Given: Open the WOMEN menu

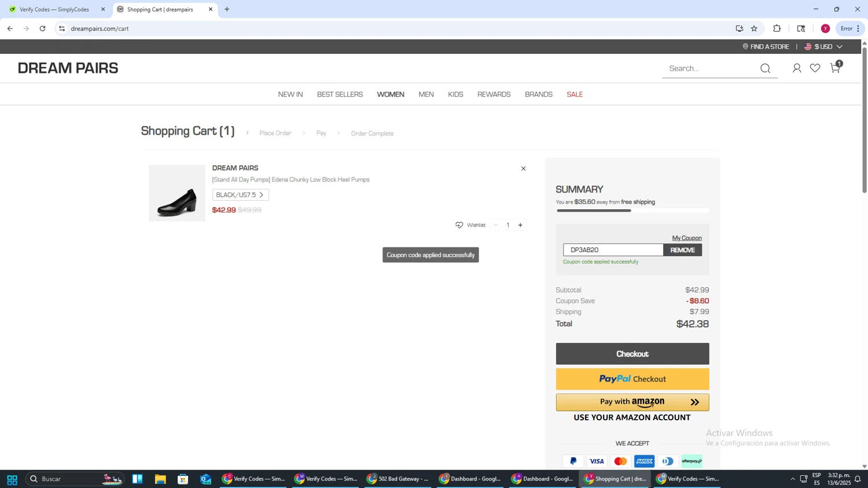Looking at the screenshot, I should click(391, 94).
